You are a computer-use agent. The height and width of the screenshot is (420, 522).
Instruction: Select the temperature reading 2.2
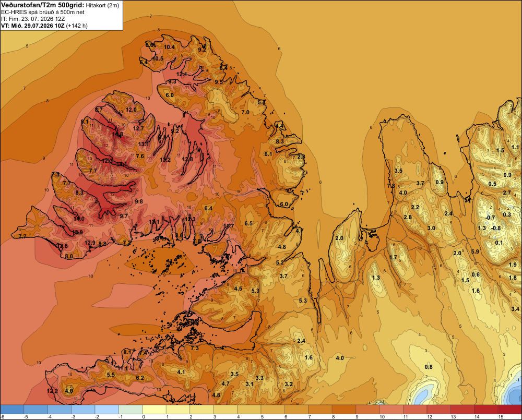[415, 207]
